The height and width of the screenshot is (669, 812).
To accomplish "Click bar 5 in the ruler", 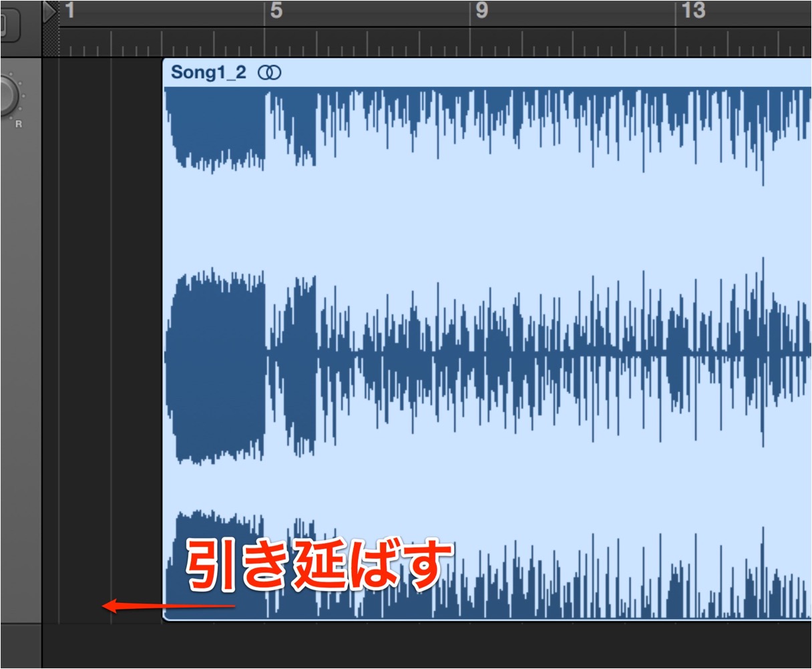I will click(x=276, y=11).
